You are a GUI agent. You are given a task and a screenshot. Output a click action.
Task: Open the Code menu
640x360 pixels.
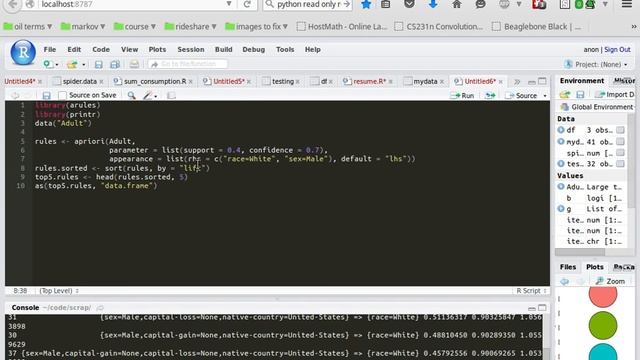101,49
